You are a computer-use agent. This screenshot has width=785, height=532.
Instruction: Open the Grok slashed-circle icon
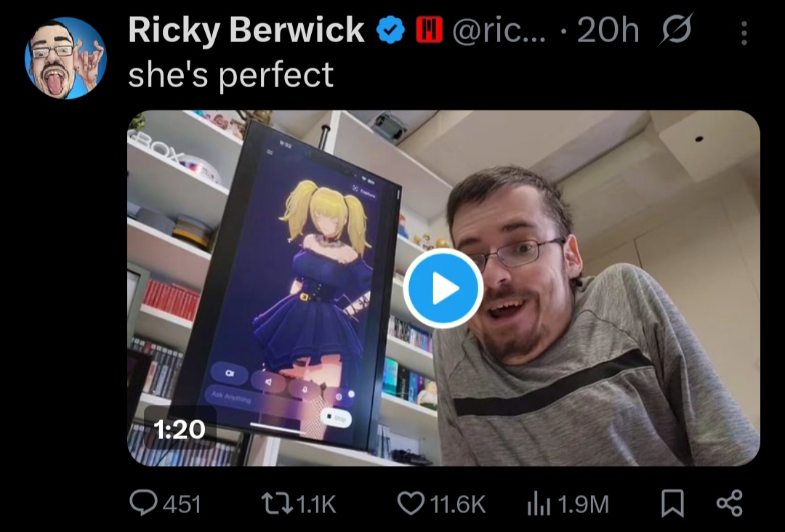675,30
